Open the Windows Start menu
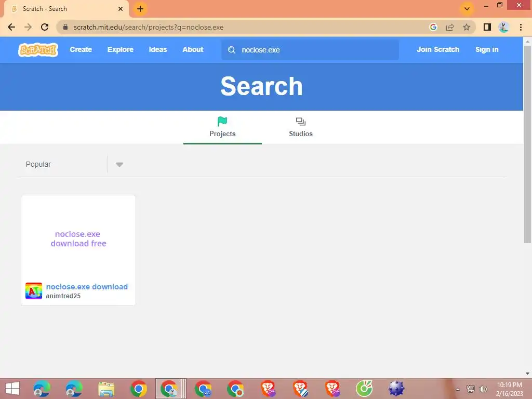 click(12, 389)
